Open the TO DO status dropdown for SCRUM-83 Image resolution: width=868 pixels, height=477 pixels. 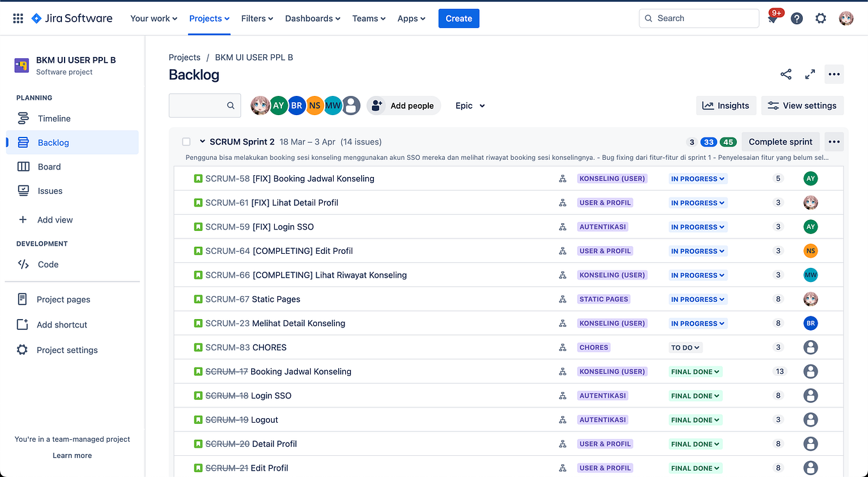point(685,348)
